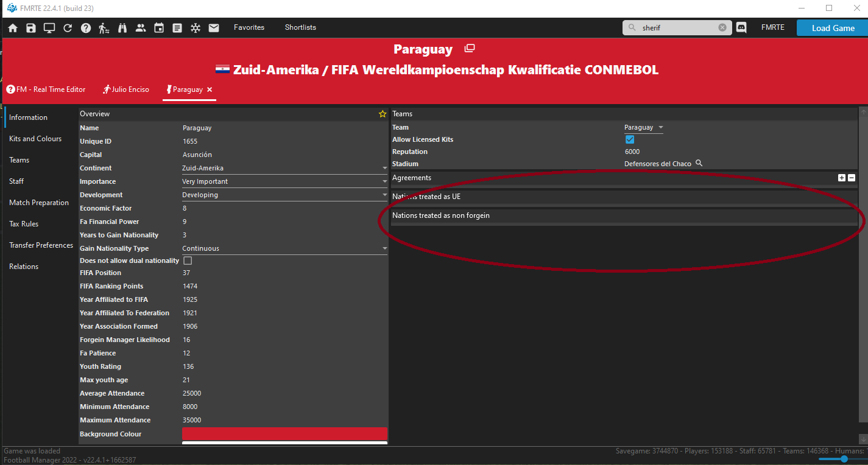Open the Gain Nationality Type dropdown

384,248
